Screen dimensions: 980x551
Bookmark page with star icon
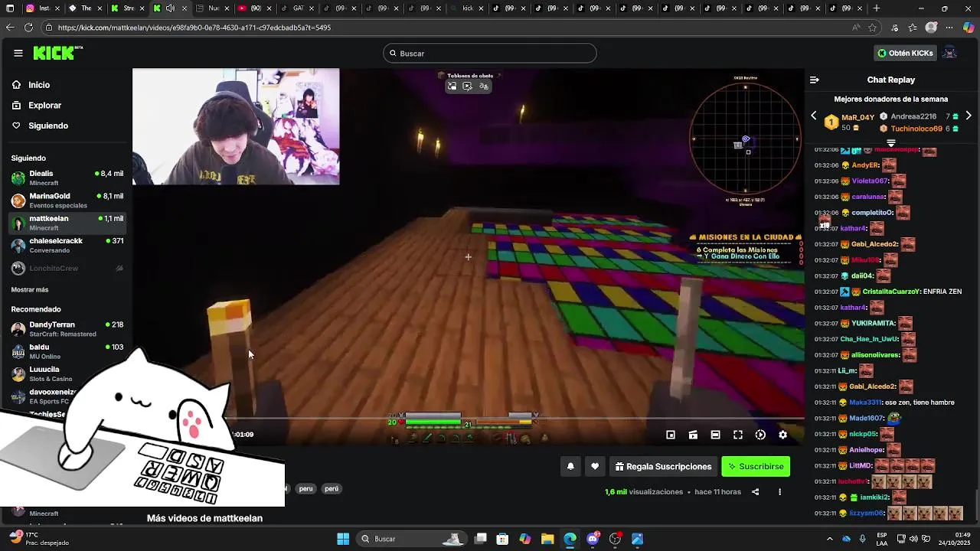pyautogui.click(x=873, y=28)
